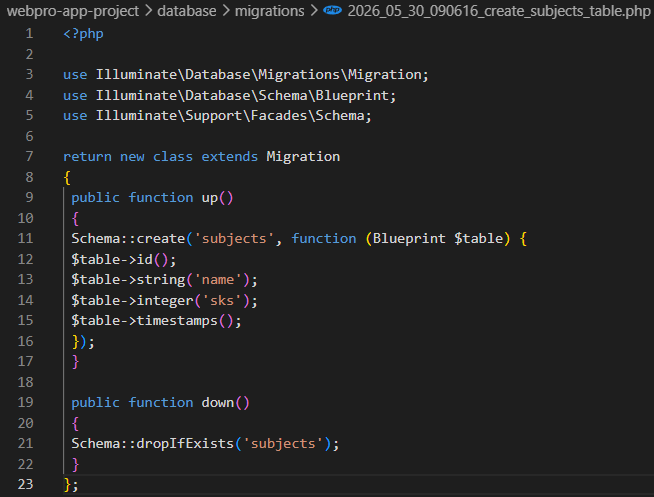Open the create_subjects_table.php breadcrumb file
The width and height of the screenshot is (654, 497).
click(x=499, y=11)
